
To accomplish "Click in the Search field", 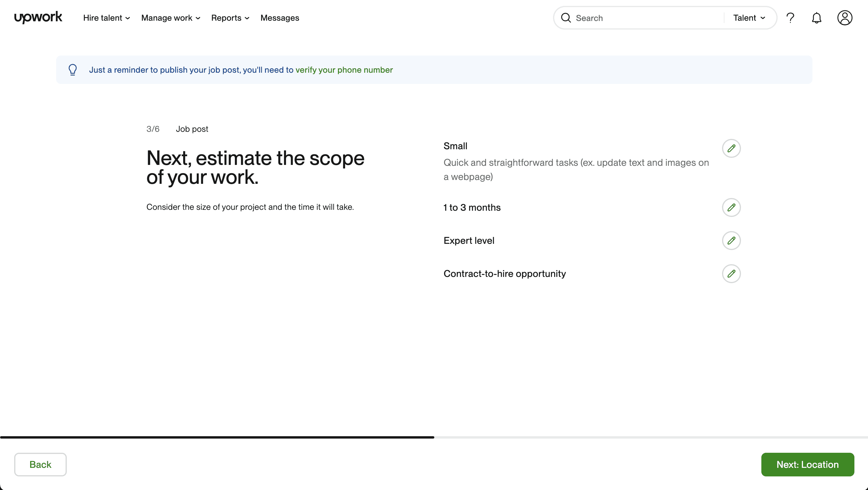I will (x=647, y=18).
